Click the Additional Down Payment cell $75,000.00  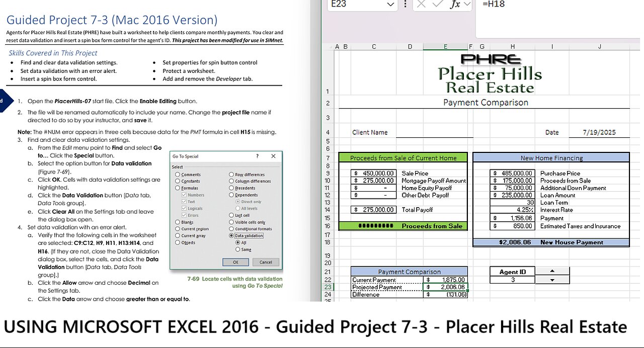pyautogui.click(x=512, y=188)
